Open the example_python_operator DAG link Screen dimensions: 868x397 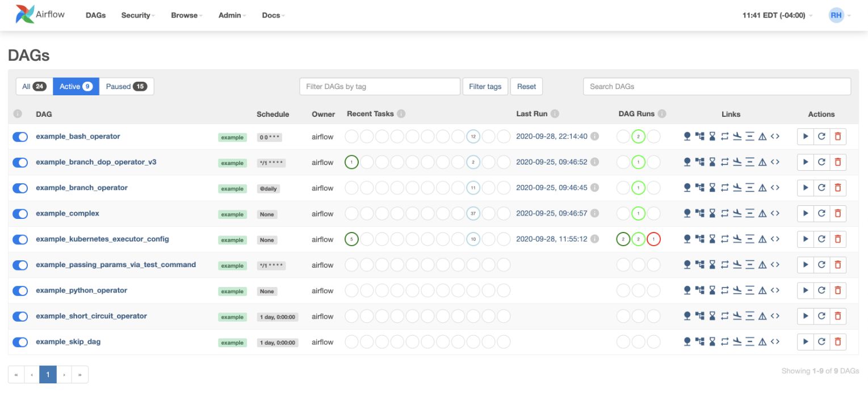(x=81, y=290)
